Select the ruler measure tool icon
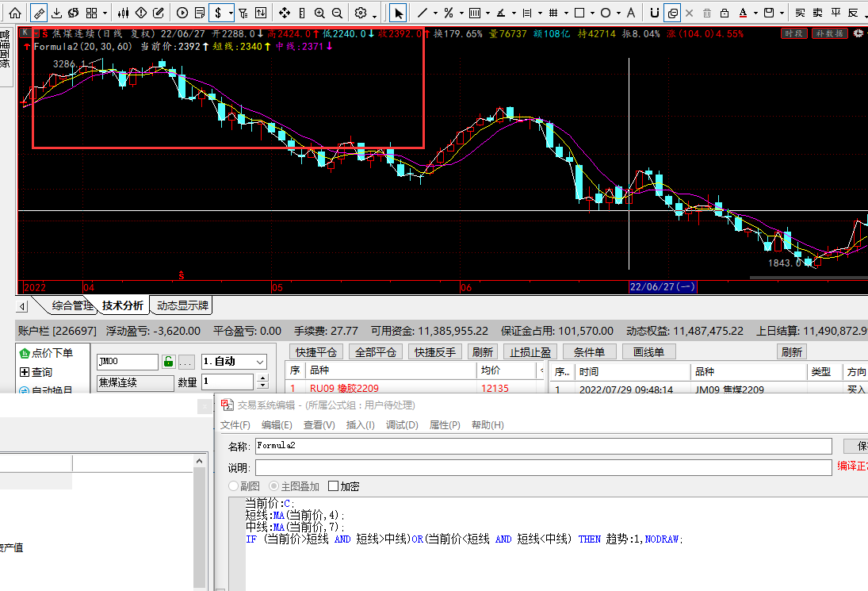Viewport: 868px width, 591px height. coord(38,12)
